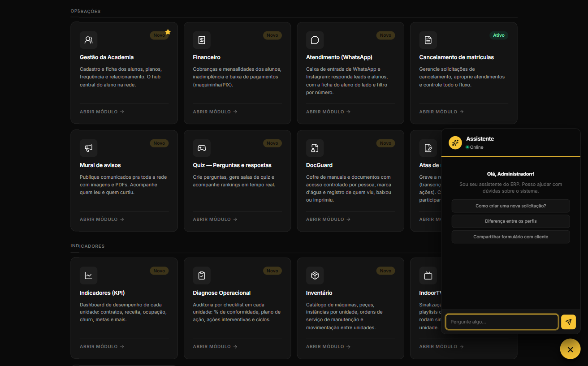
Task: Click the Indicadores (KPI) chart icon
Action: click(x=88, y=276)
